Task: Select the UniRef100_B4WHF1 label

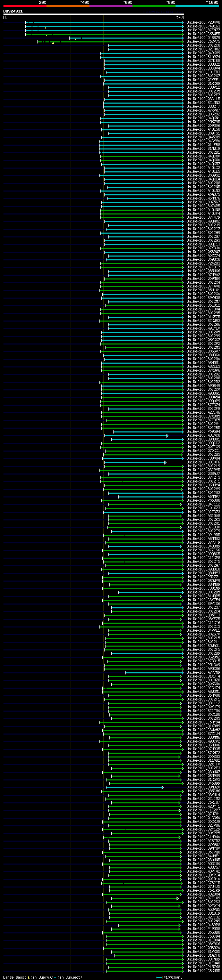Action: click(203, 856)
